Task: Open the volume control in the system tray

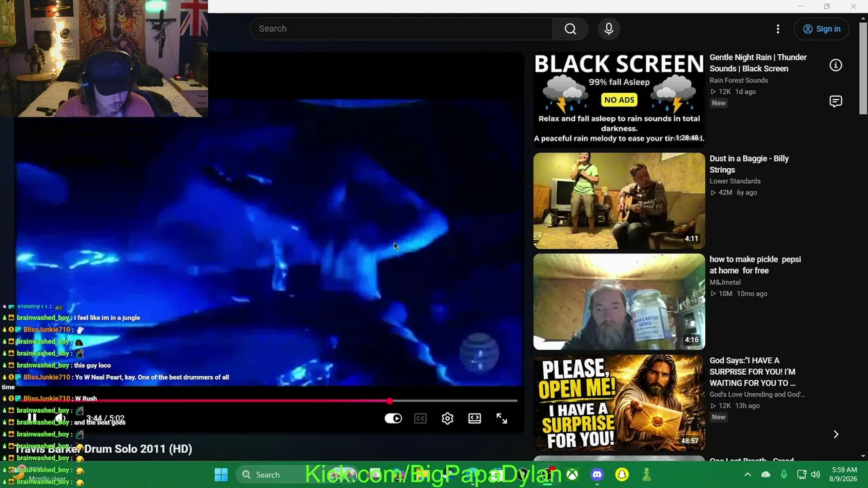Action: 815,474
